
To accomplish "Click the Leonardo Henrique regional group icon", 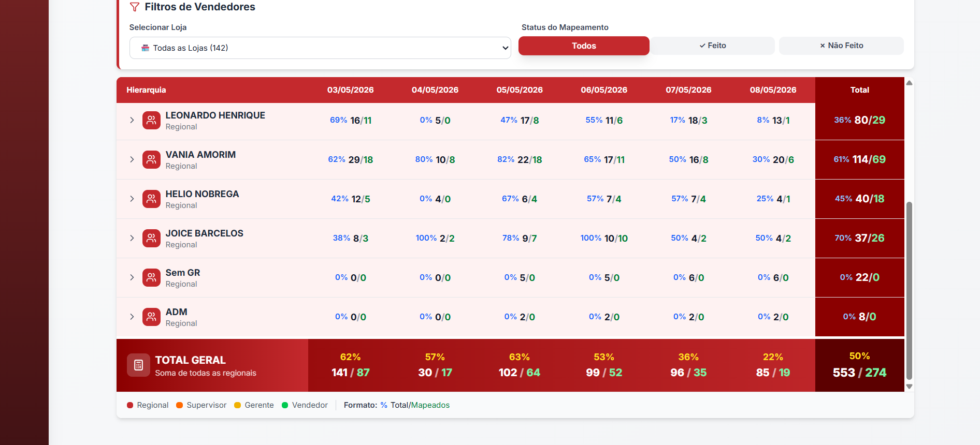I will click(151, 120).
